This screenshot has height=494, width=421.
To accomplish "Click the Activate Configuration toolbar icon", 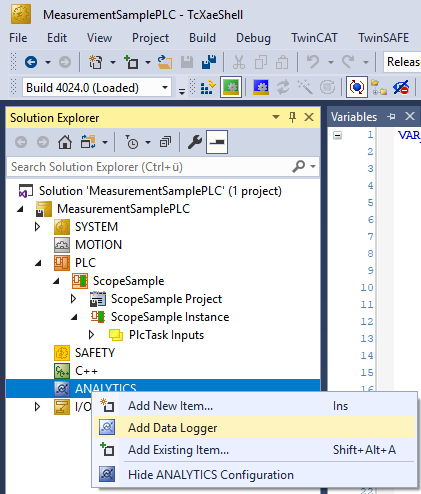I will pyautogui.click(x=208, y=88).
